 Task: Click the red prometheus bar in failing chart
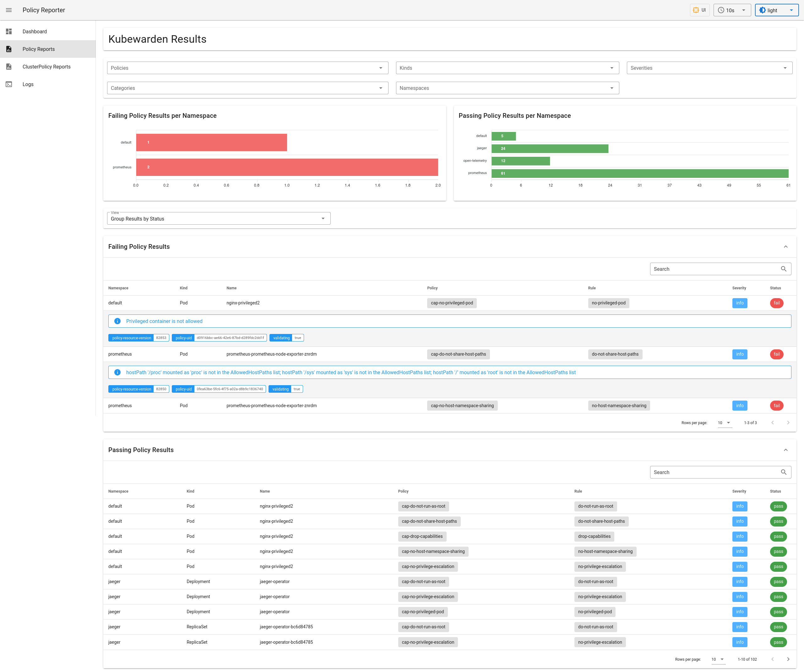[287, 167]
